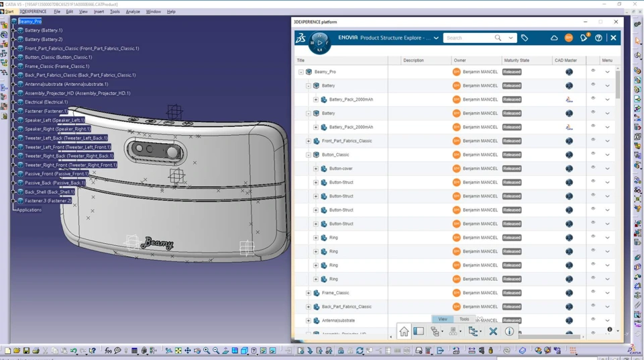Open the Formula f(x) icon
The height and width of the screenshot is (360, 644).
point(108,351)
